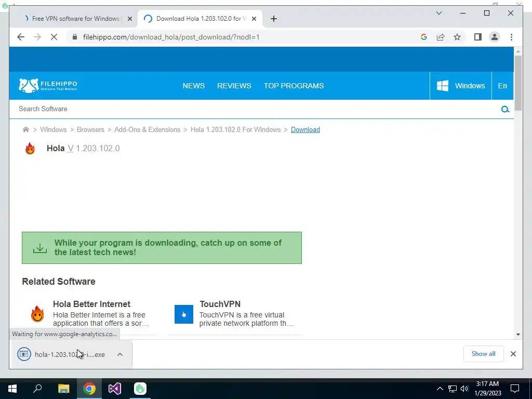Screen dimensions: 532x399
Task: Click the site lock icon in address bar
Action: (x=75, y=37)
